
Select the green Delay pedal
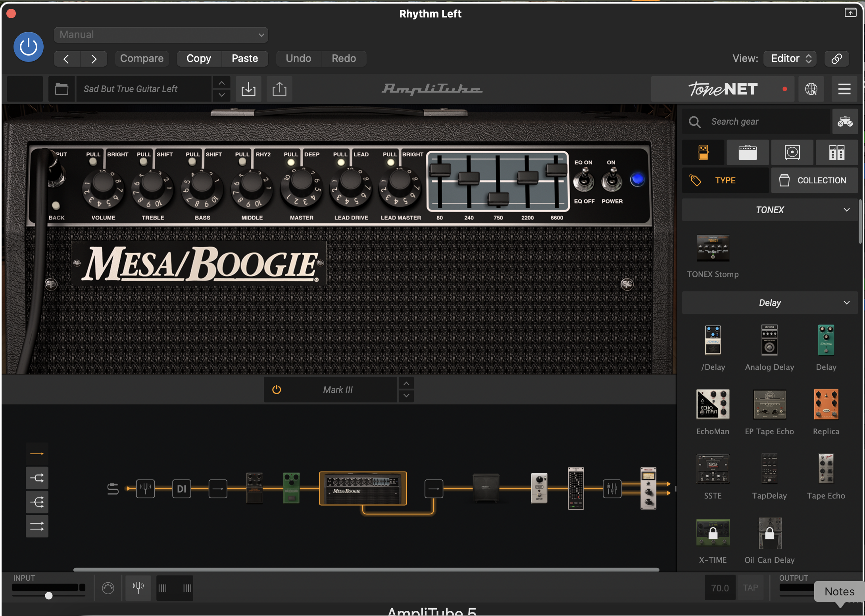coord(826,340)
